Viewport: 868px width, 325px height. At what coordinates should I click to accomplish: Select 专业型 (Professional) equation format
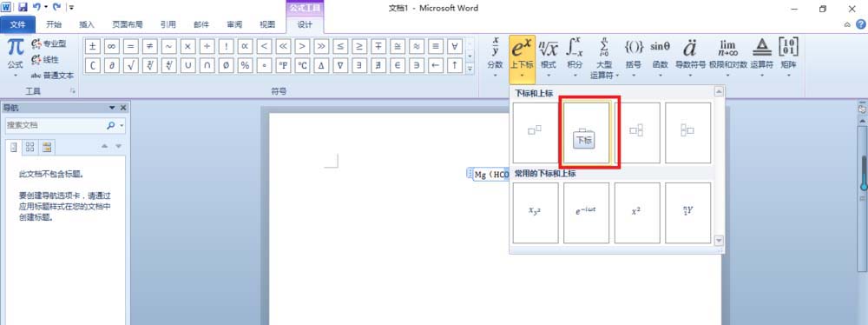pyautogui.click(x=49, y=43)
